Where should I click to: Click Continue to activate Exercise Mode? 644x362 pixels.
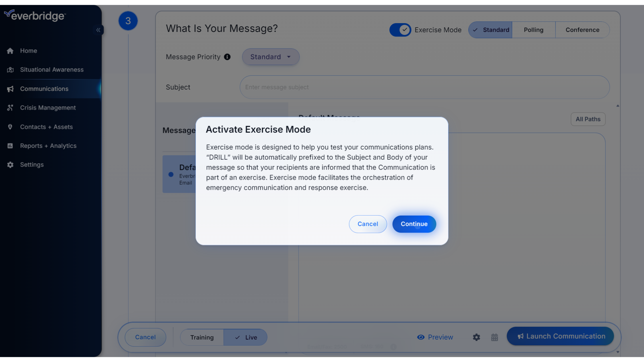click(x=414, y=224)
